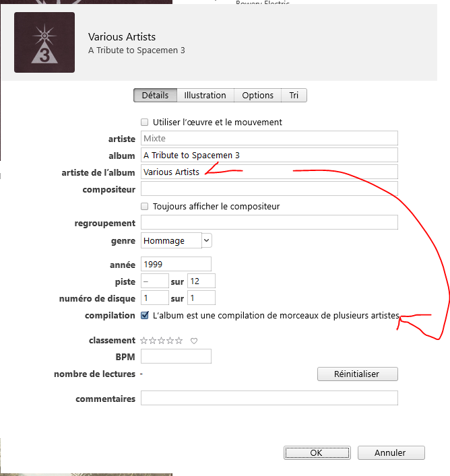The image size is (450, 476).
Task: Click Réinitialiser to reset play count
Action: (x=358, y=374)
